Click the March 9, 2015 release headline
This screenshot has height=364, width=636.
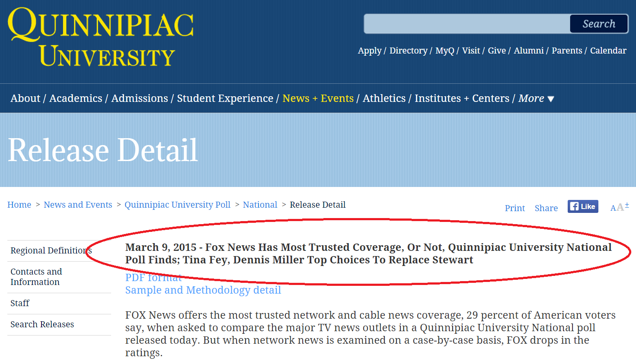coord(368,253)
